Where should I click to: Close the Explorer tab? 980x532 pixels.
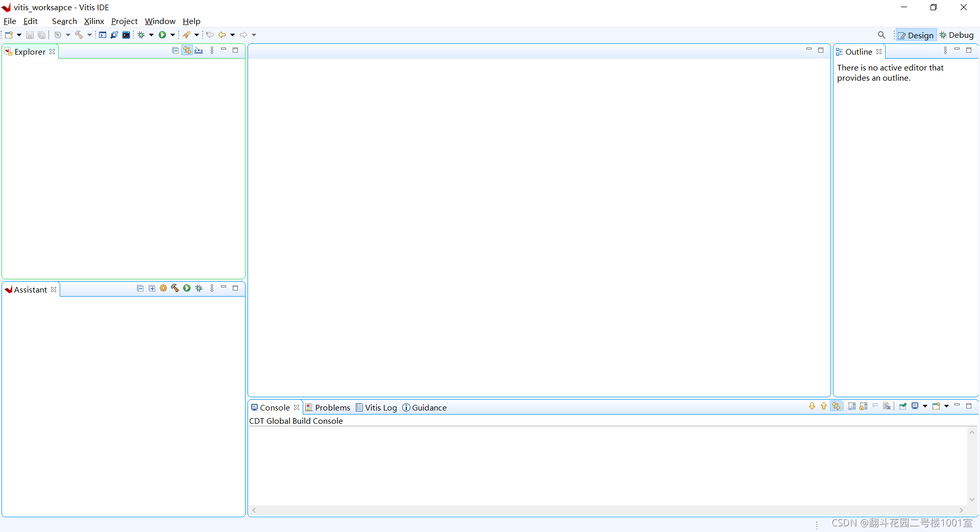(x=52, y=52)
